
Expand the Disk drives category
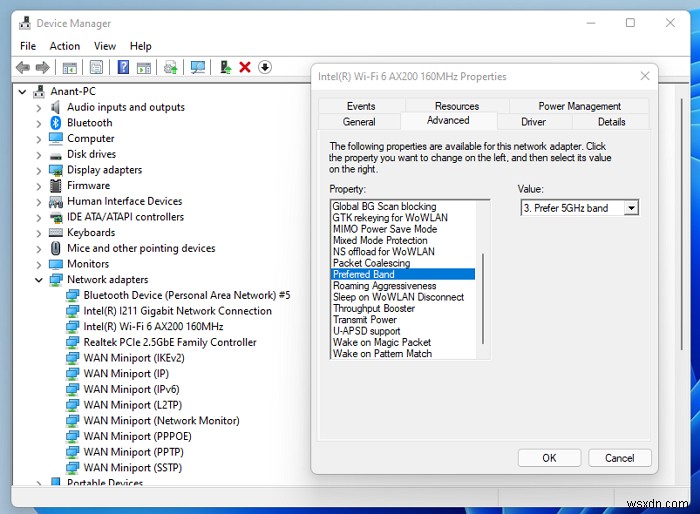[39, 155]
